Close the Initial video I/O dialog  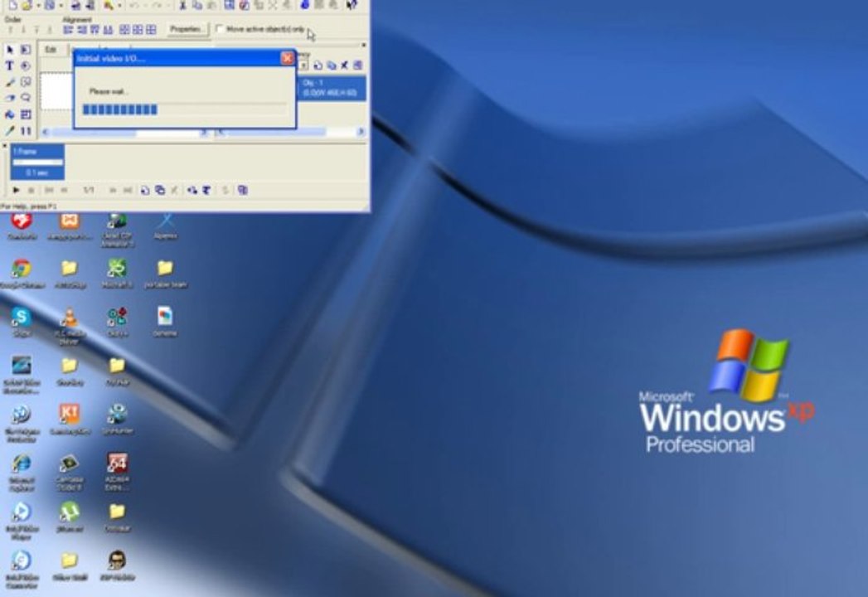[288, 58]
